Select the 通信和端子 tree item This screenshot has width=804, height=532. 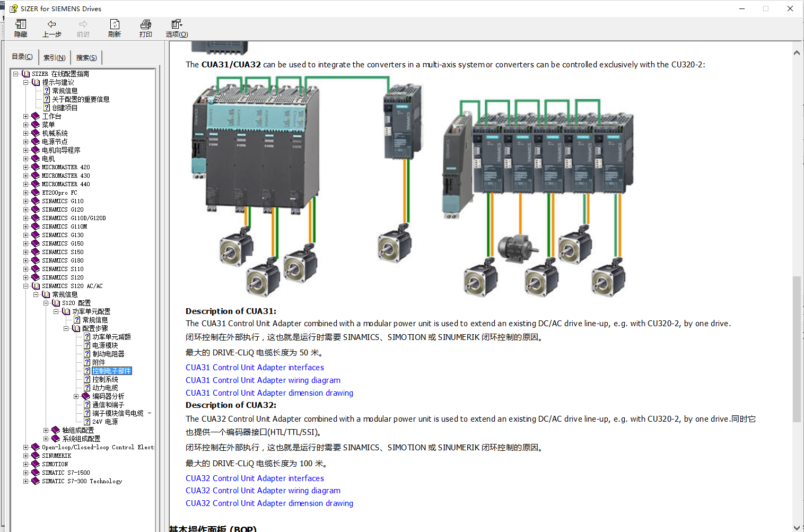[108, 405]
